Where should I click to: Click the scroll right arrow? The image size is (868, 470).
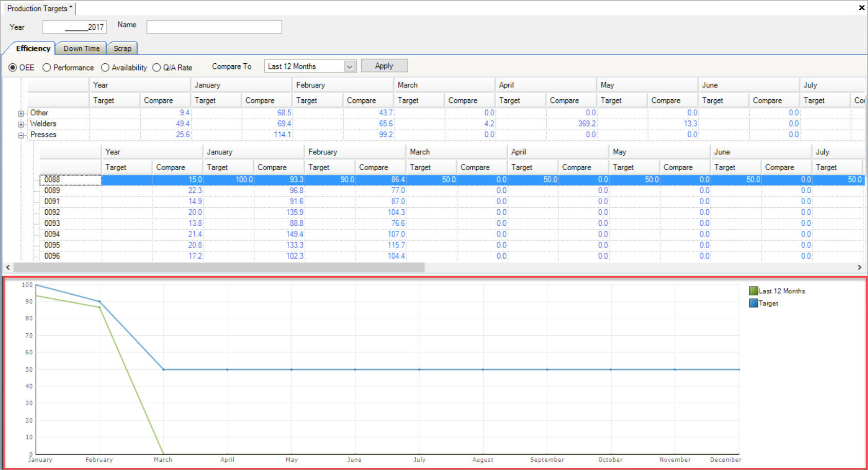pyautogui.click(x=859, y=267)
